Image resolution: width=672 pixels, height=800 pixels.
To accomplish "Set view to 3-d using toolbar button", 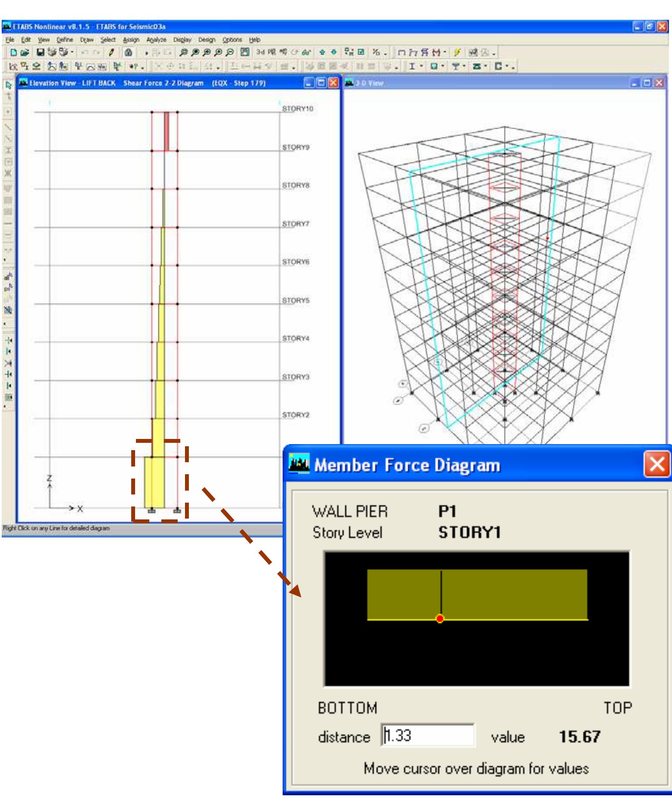I will click(x=260, y=53).
